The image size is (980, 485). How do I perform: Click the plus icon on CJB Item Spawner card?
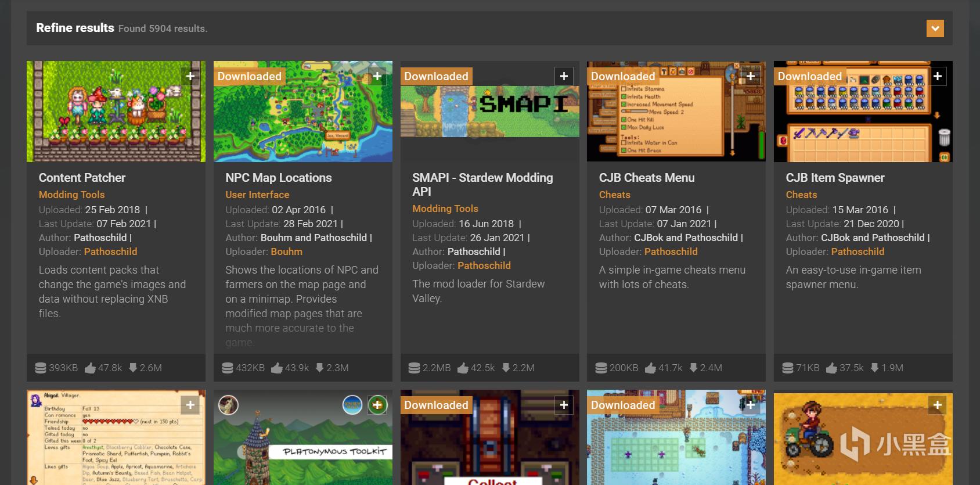pyautogui.click(x=938, y=76)
